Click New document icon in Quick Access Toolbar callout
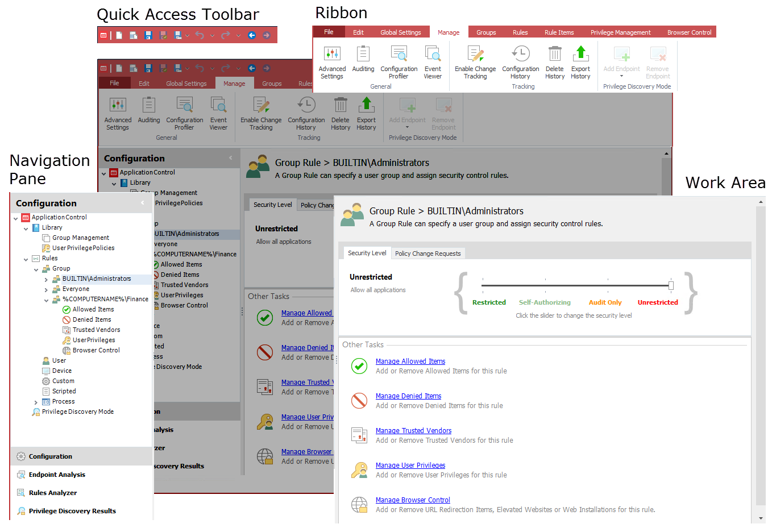Viewport: 772px width, 532px height. pos(119,35)
